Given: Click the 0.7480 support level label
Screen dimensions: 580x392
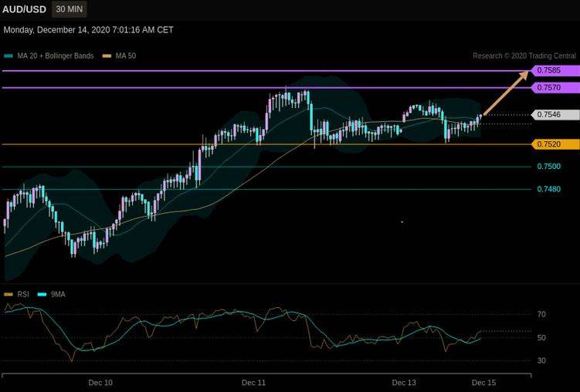Looking at the screenshot, I should (548, 189).
